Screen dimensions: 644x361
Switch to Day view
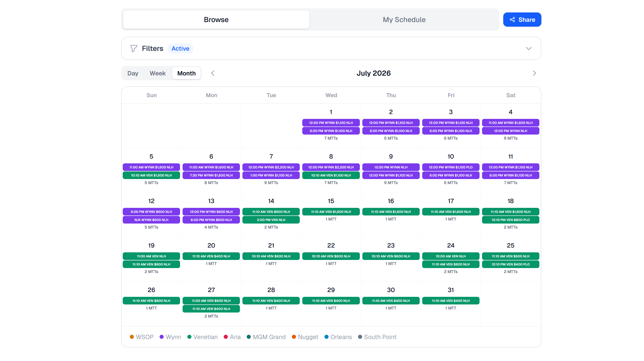(133, 73)
